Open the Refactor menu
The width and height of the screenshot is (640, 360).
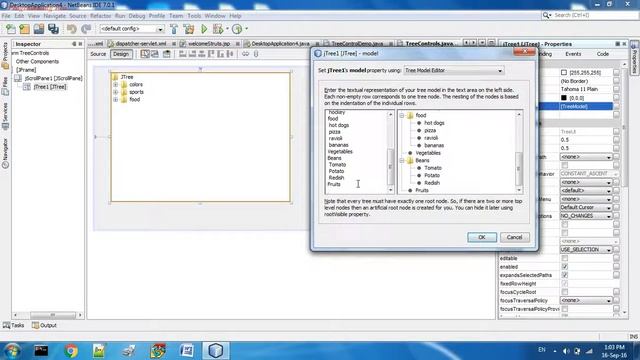[x=100, y=16]
